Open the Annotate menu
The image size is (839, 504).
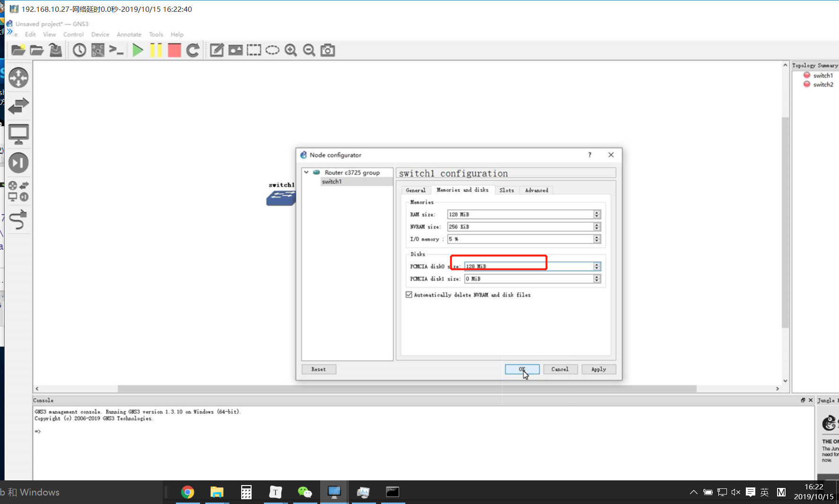[x=129, y=35]
